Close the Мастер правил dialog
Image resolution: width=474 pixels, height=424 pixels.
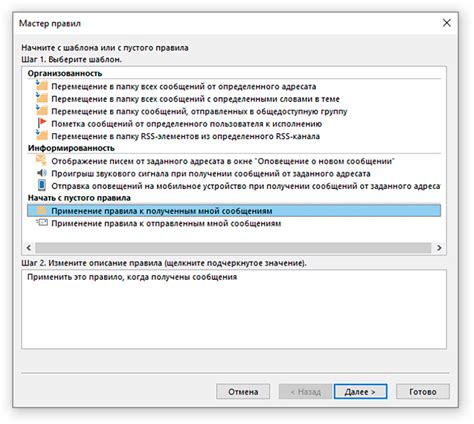447,23
